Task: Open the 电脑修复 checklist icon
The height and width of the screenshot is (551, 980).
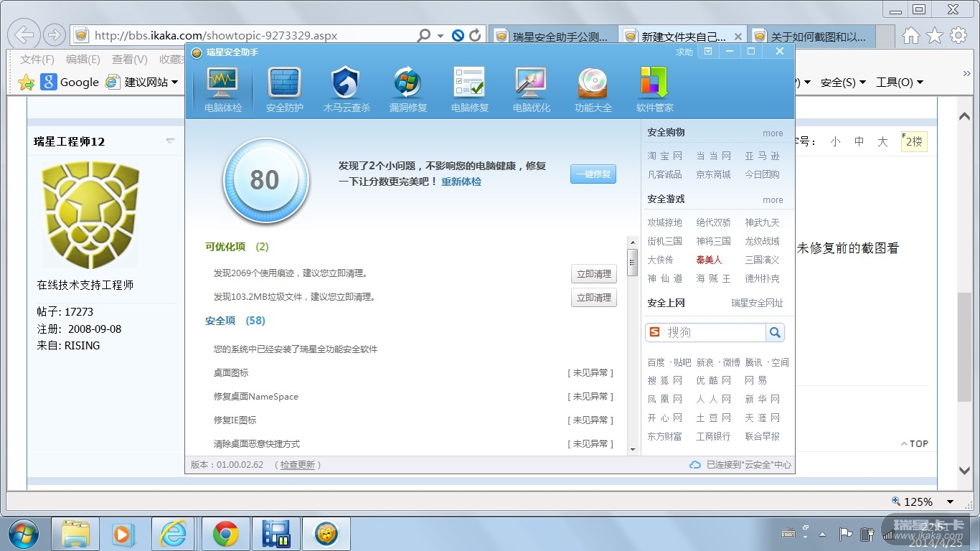Action: tap(469, 84)
